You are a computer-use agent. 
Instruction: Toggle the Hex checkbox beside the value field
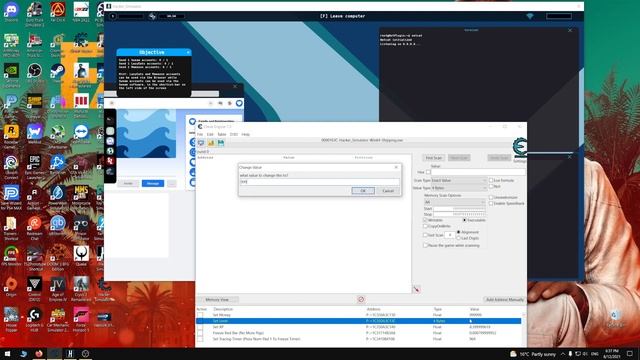click(x=428, y=172)
